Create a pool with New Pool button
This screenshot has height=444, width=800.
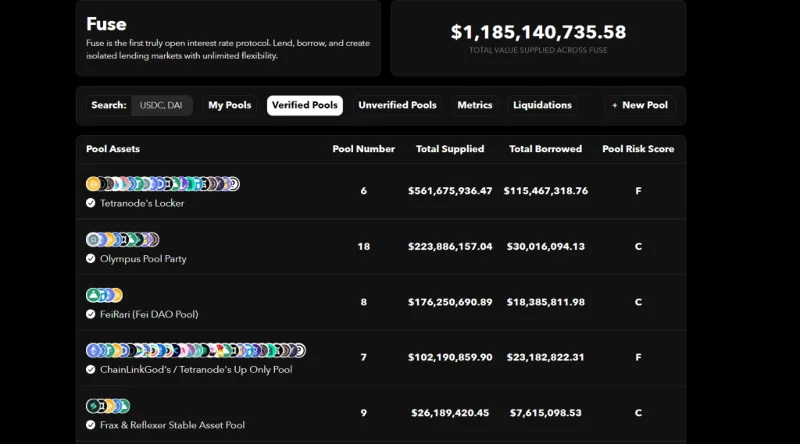pos(640,105)
